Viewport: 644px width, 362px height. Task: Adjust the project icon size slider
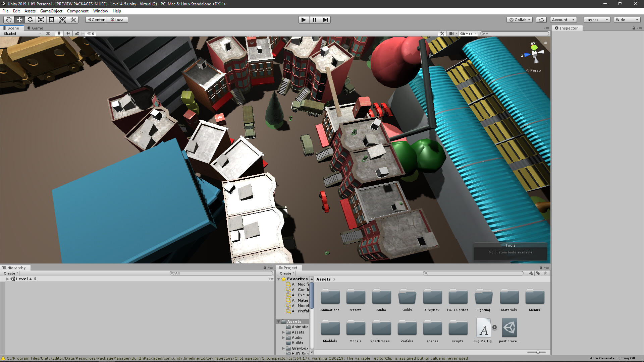click(538, 352)
